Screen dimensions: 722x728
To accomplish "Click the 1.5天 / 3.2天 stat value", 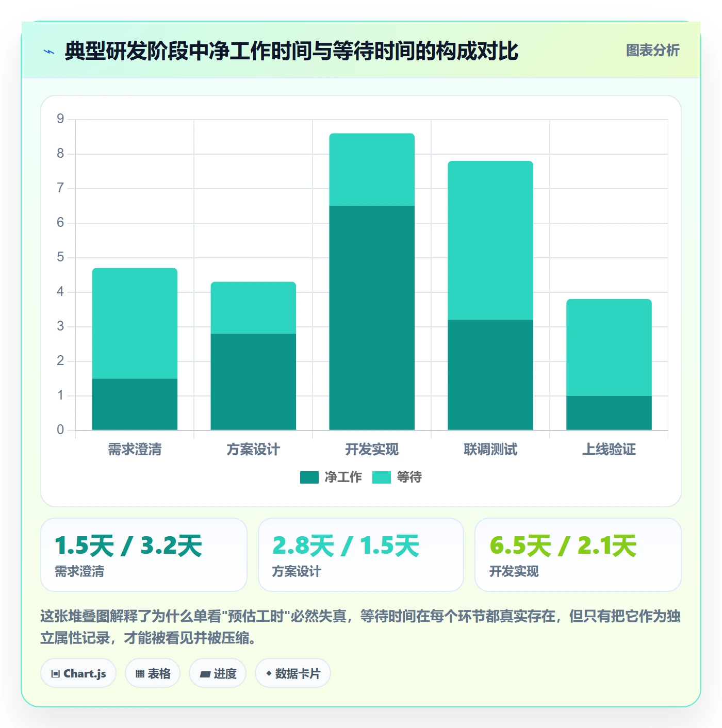I will [128, 546].
